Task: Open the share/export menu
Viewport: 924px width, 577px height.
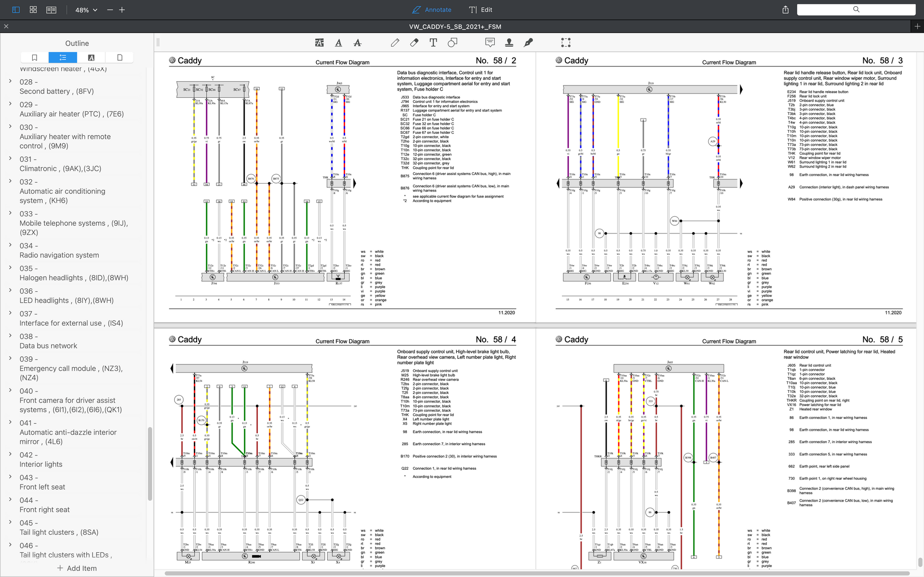Action: [x=785, y=9]
